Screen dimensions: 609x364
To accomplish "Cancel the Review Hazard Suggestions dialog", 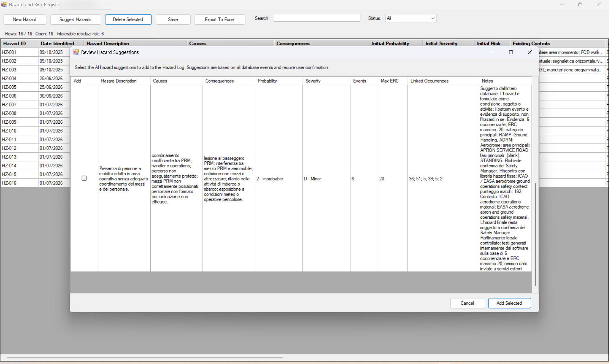I will pyautogui.click(x=468, y=303).
